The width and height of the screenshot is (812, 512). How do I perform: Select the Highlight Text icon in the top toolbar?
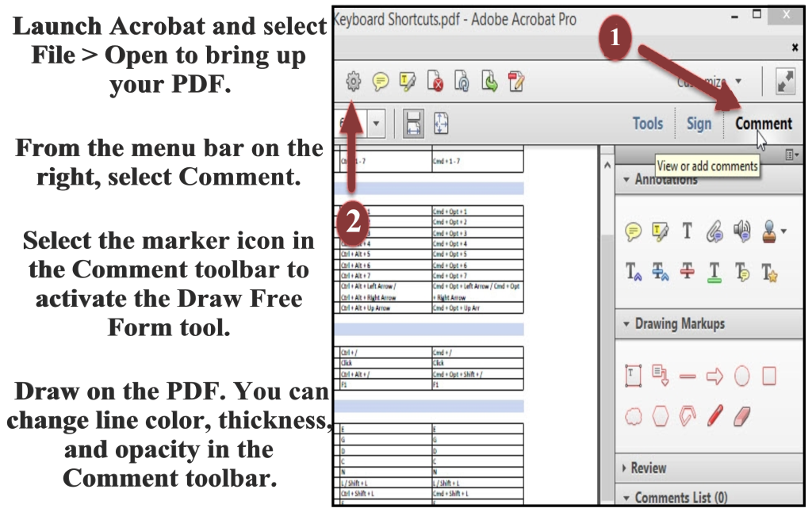[x=408, y=82]
